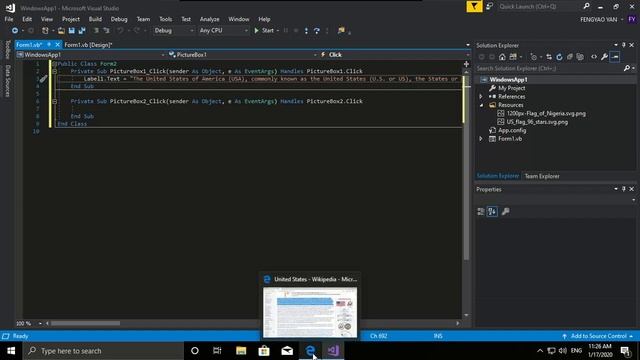640x360 pixels.
Task: Toggle auto-hide pin of Solution Explorer
Action: pyautogui.click(x=624, y=45)
